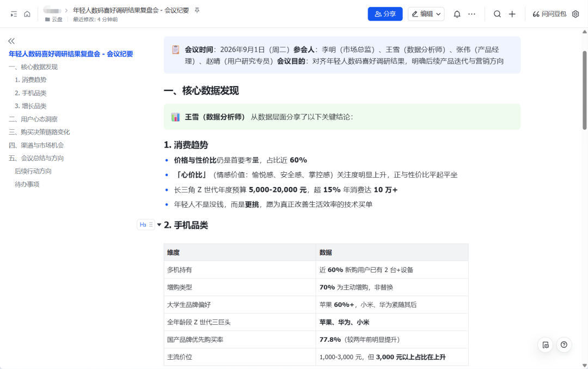Viewport: 588px width, 369px height.
Task: Open the more options ellipsis menu
Action: click(x=471, y=14)
